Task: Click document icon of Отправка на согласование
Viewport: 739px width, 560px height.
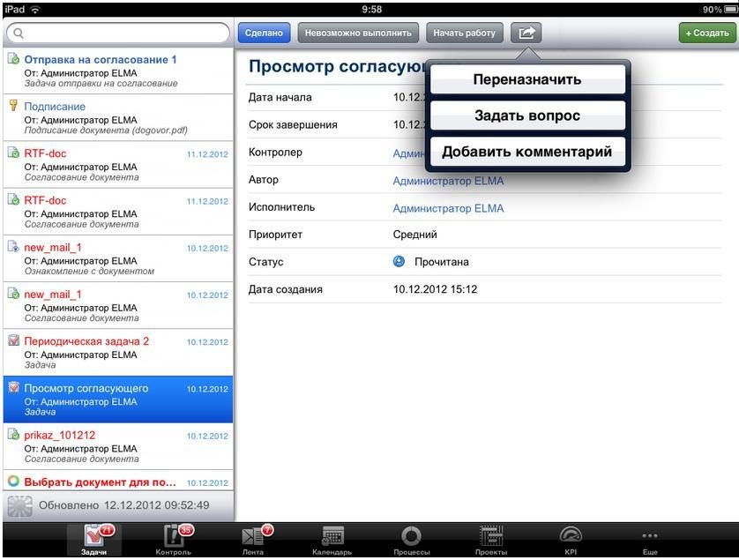Action: pyautogui.click(x=13, y=58)
